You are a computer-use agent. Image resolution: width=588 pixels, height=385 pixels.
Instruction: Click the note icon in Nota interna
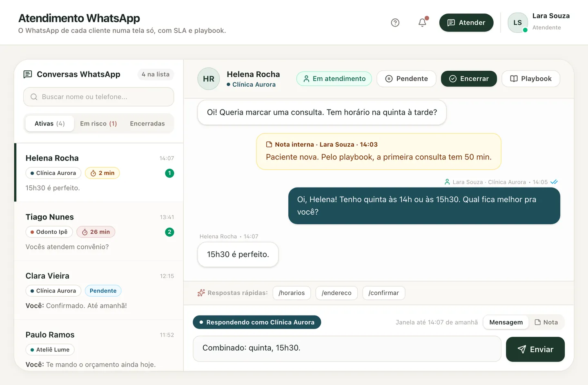269,145
